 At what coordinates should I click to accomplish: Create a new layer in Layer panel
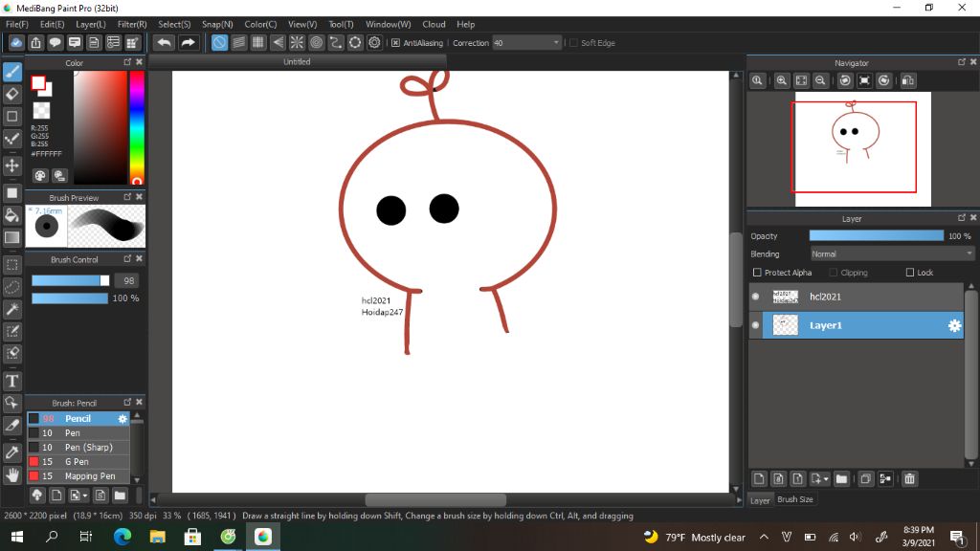point(759,479)
